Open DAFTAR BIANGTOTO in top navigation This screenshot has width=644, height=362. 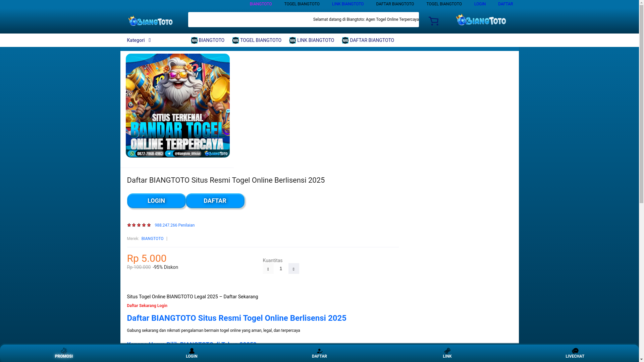tap(395, 4)
